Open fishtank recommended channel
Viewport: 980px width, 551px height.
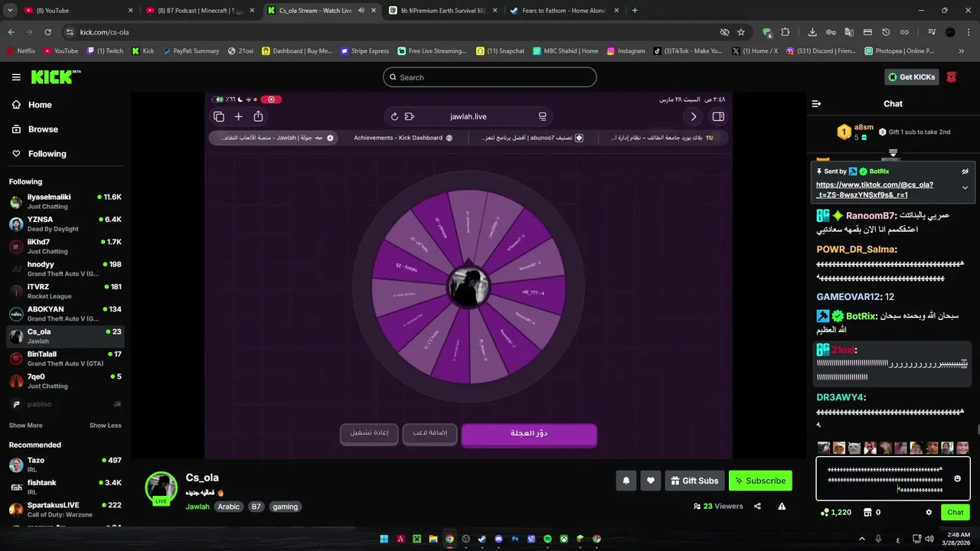(x=65, y=487)
